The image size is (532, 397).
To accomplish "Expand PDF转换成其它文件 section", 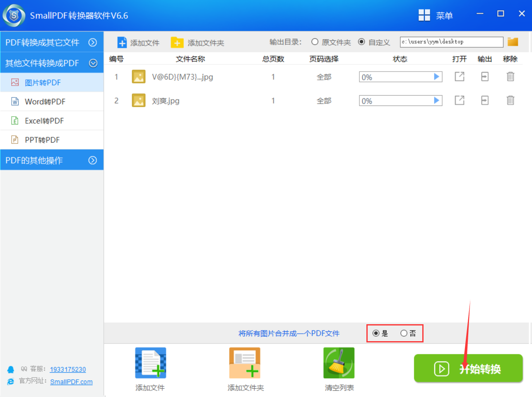I will [52, 42].
